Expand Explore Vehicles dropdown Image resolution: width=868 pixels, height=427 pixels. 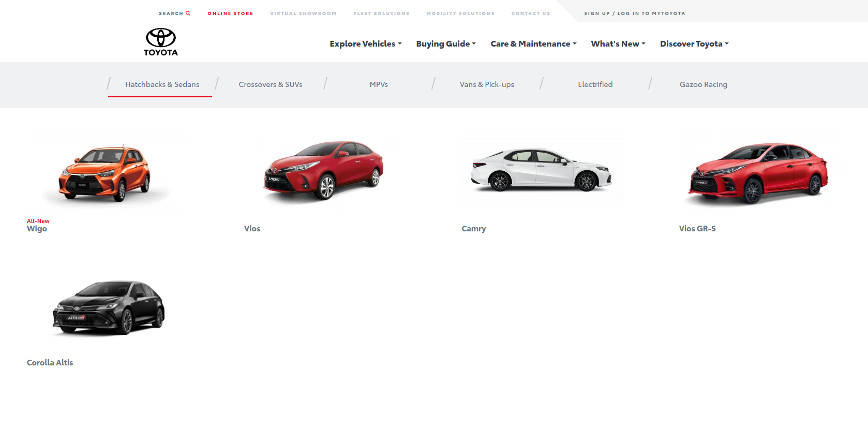366,44
